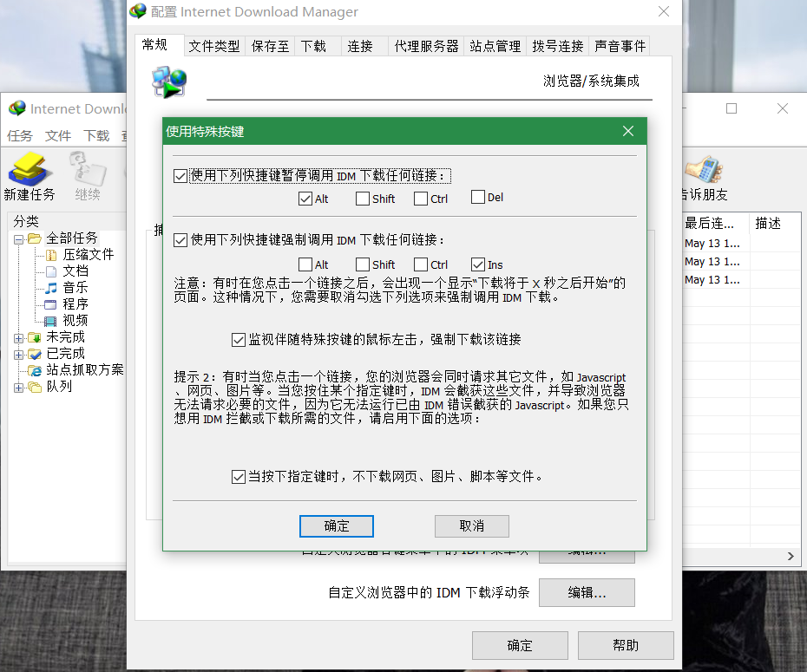Select the 站点抓取方案 tree item
The height and width of the screenshot is (672, 807).
coord(85,370)
